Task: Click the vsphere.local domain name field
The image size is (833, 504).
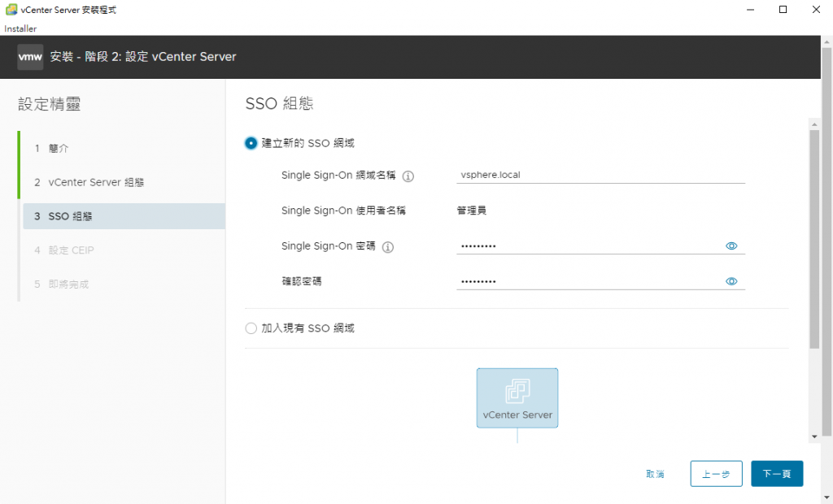Action: [x=600, y=175]
